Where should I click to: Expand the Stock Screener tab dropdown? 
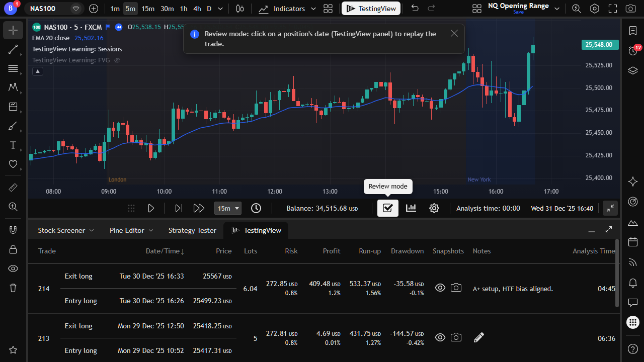92,230
